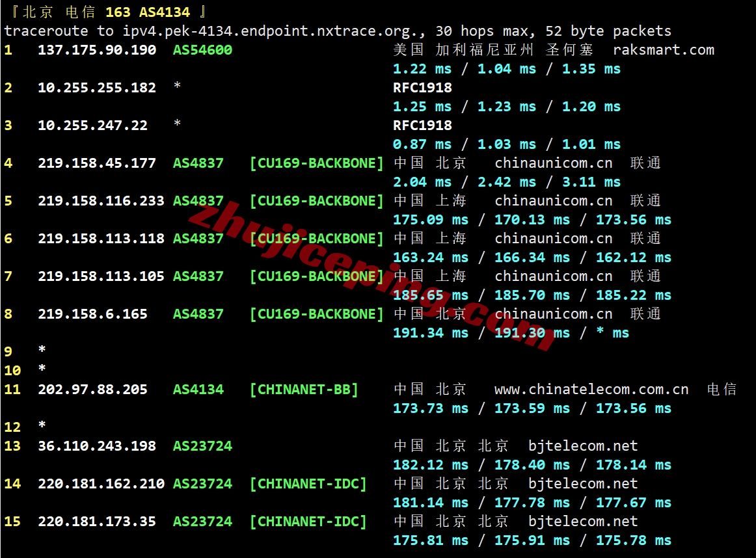
Task: Click the [CHINANET-BB] tag
Action: point(304,390)
